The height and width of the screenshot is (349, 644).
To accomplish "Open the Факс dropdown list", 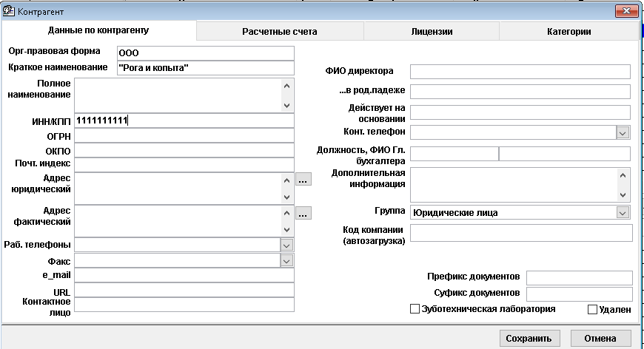I will pyautogui.click(x=286, y=260).
